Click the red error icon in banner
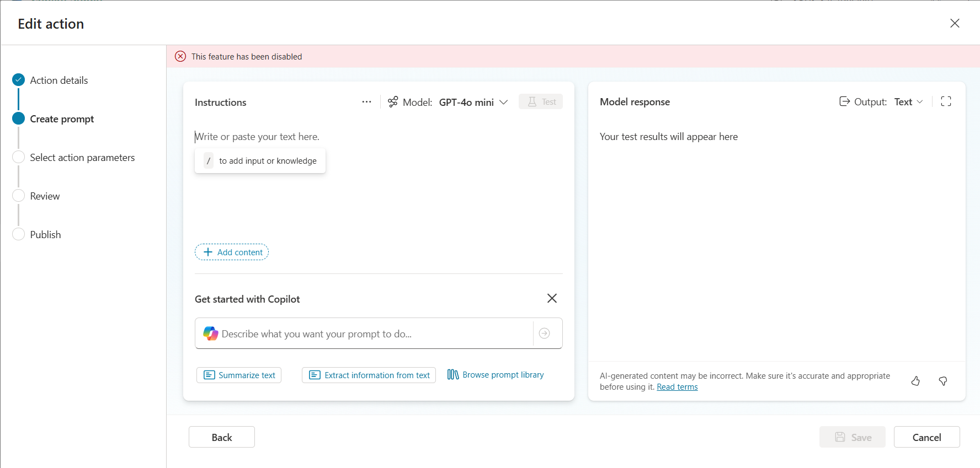The image size is (980, 468). [x=180, y=56]
